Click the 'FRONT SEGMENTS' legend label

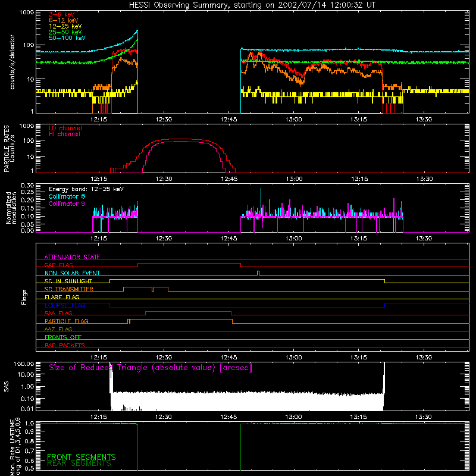pyautogui.click(x=82, y=457)
